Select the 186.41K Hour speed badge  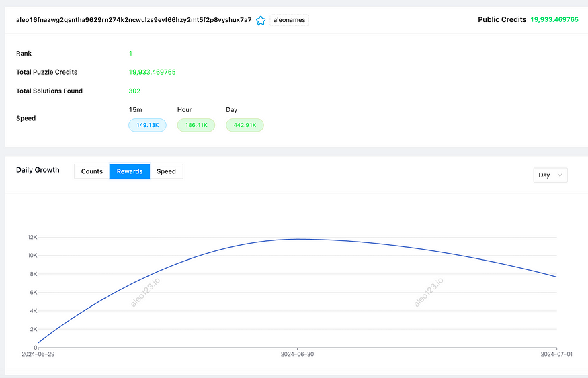click(196, 125)
